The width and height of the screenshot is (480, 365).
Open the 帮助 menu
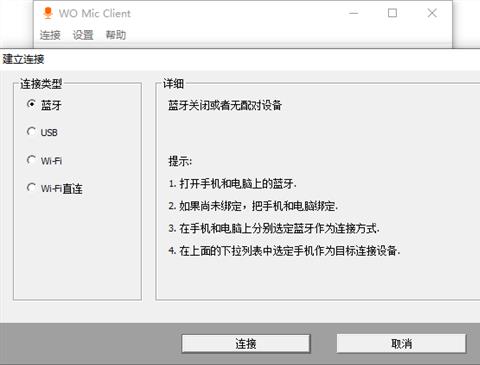pyautogui.click(x=116, y=35)
